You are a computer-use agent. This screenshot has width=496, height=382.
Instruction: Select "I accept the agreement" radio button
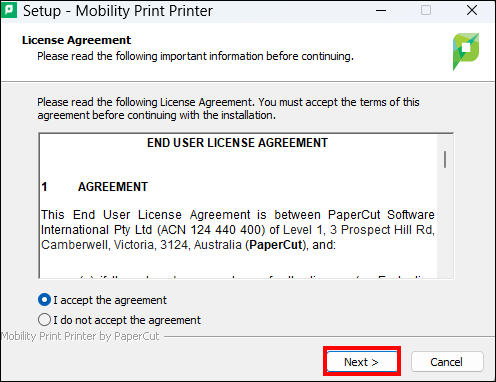pos(44,300)
